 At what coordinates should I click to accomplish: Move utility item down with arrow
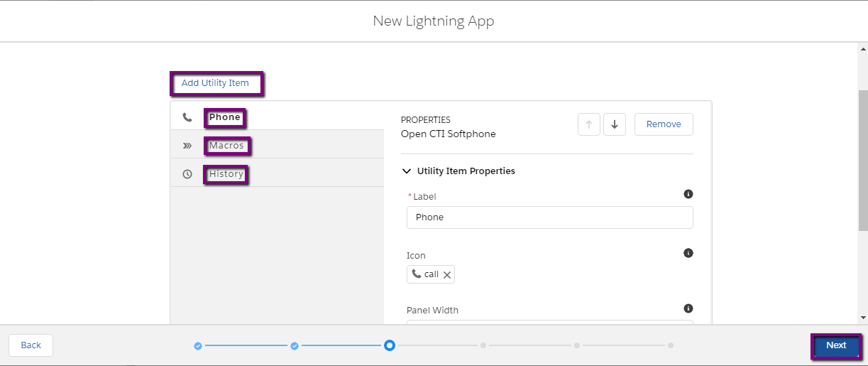click(x=615, y=124)
